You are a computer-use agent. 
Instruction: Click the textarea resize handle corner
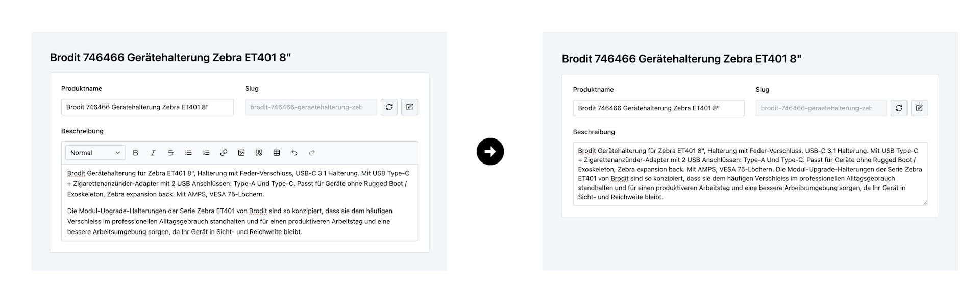(924, 202)
